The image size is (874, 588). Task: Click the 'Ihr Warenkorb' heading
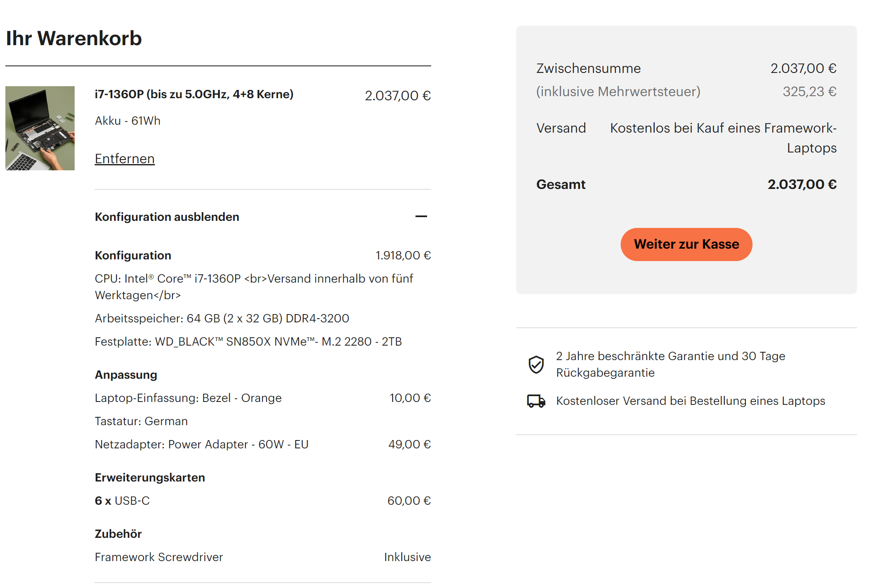[x=74, y=38]
